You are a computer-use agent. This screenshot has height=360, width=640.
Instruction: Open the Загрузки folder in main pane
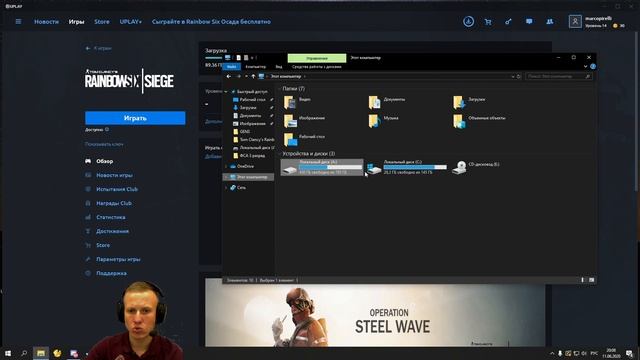tap(469, 102)
